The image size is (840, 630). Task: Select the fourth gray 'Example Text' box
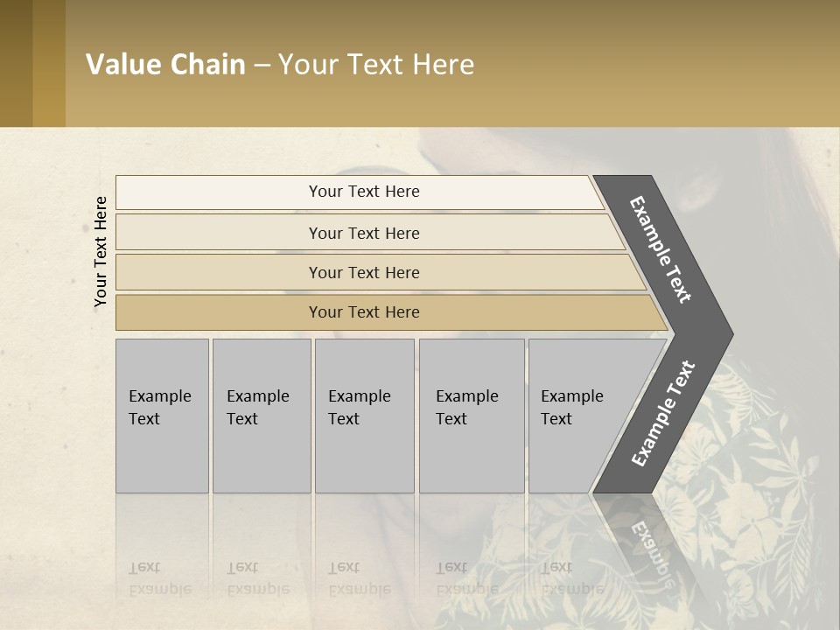471,416
